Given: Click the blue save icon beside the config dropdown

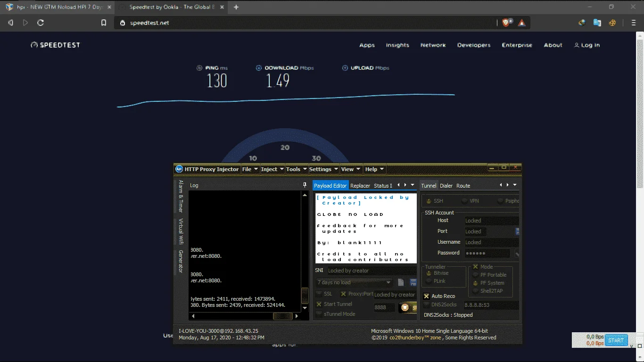Looking at the screenshot, I should [x=413, y=282].
